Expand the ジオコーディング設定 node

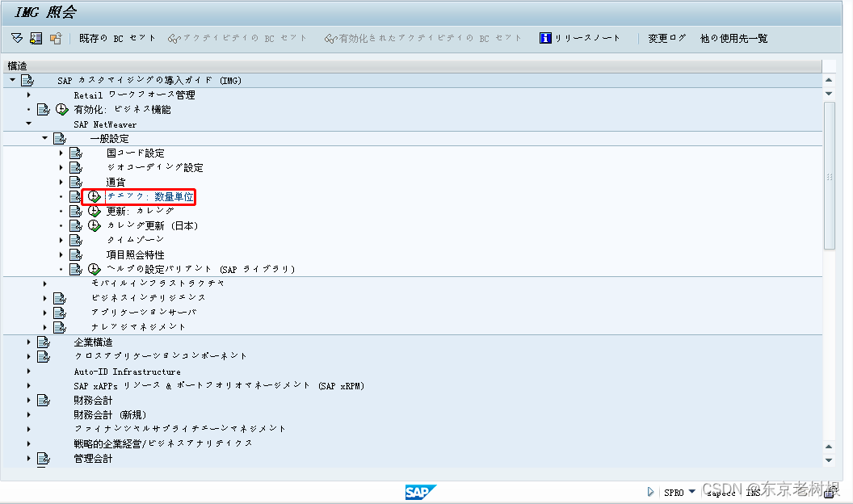61,167
